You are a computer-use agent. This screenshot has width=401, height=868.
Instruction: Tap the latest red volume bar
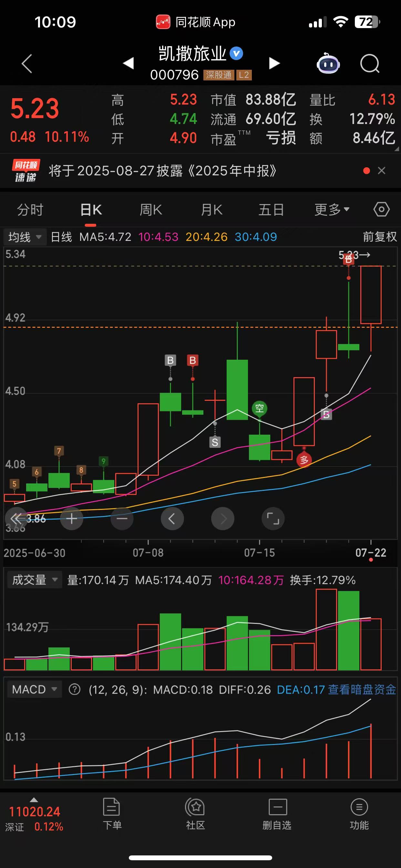click(x=371, y=644)
